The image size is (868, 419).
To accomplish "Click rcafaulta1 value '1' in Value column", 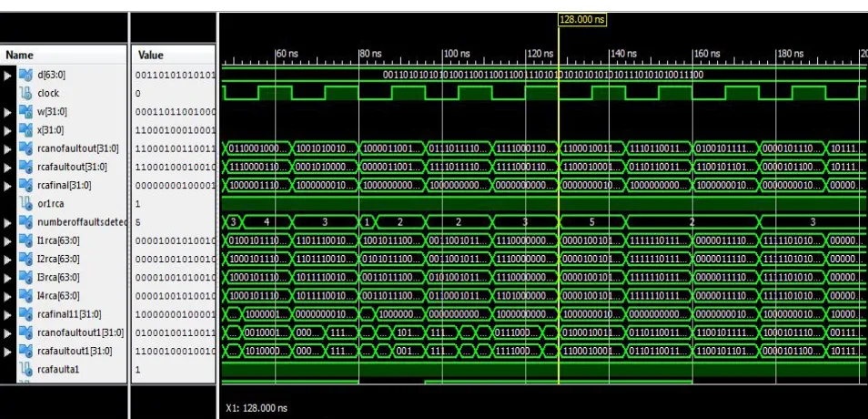I will [137, 369].
